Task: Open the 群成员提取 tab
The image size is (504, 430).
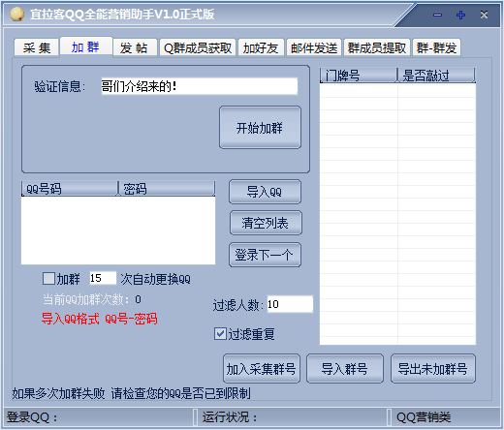Action: click(377, 48)
